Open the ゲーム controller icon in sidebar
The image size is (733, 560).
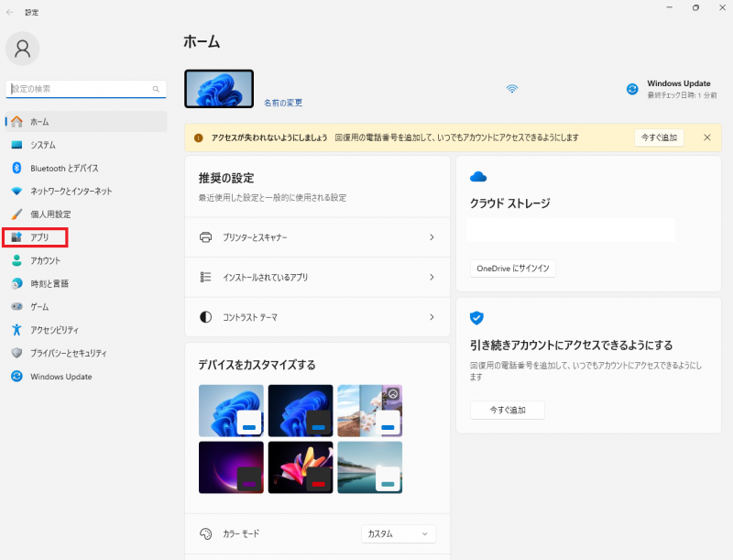16,306
